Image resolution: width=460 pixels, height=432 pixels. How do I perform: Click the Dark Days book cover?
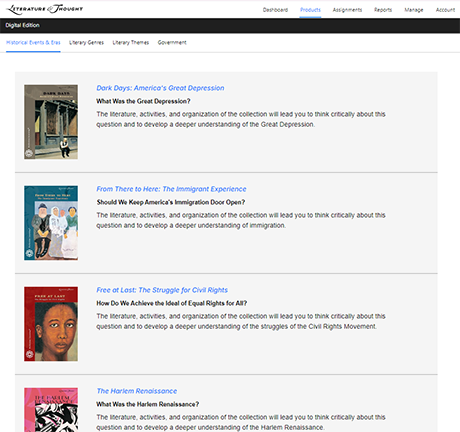51,122
